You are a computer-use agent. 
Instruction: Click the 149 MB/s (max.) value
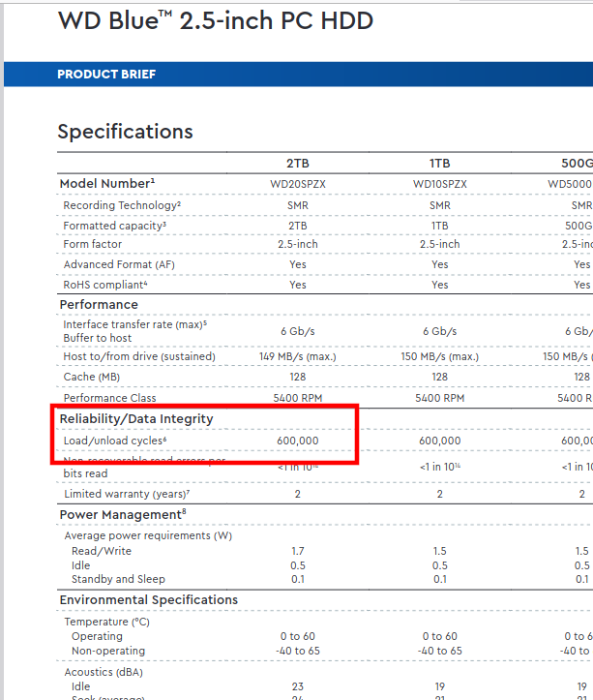click(x=298, y=356)
